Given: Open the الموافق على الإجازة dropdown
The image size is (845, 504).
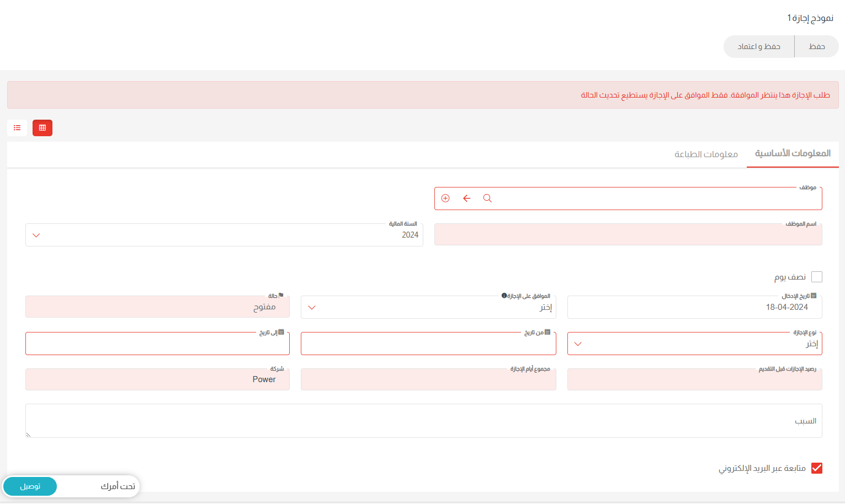Looking at the screenshot, I should [x=428, y=307].
